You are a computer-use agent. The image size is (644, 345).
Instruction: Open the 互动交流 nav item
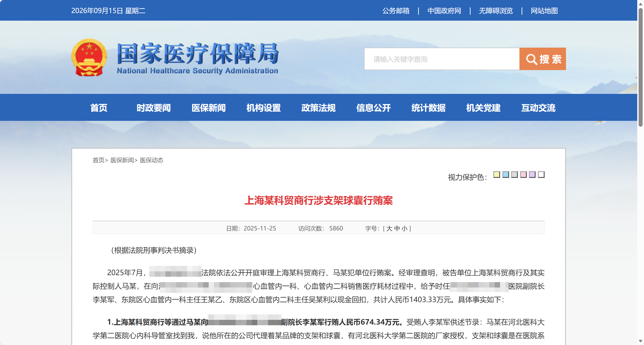[x=538, y=108]
